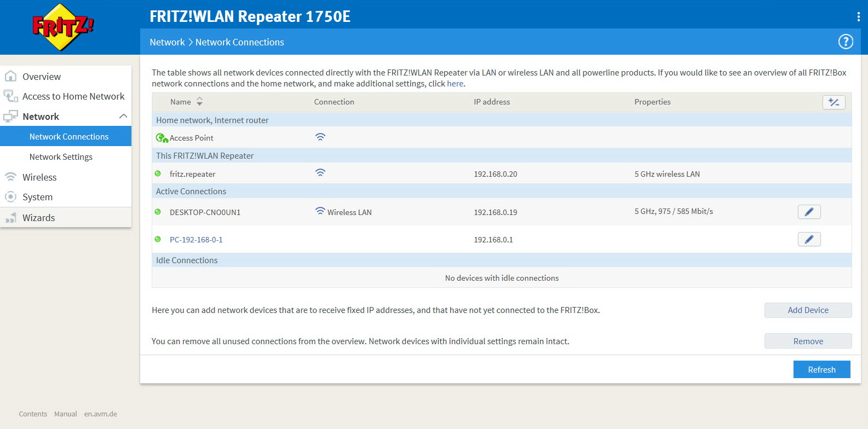The image size is (868, 429).
Task: Select Network Connections submenu item
Action: [x=66, y=136]
